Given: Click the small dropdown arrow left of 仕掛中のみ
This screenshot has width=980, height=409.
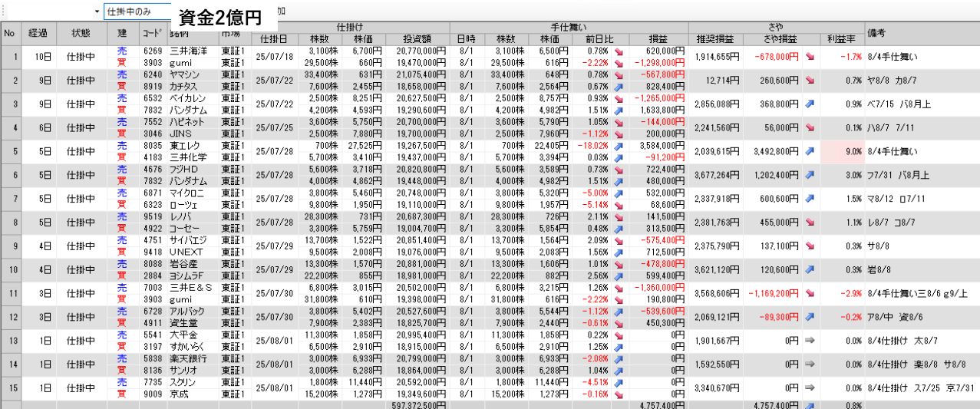Looking at the screenshot, I should tap(97, 12).
